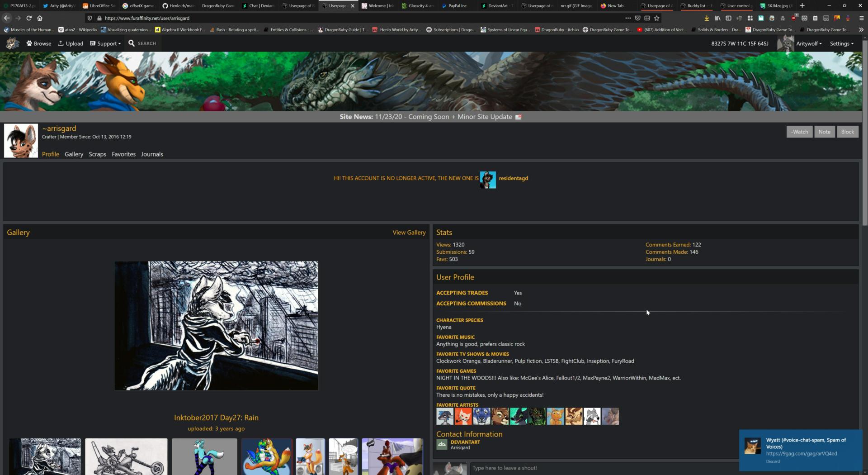Click the Note button
Viewport: 868px width, 475px height.
(x=824, y=132)
